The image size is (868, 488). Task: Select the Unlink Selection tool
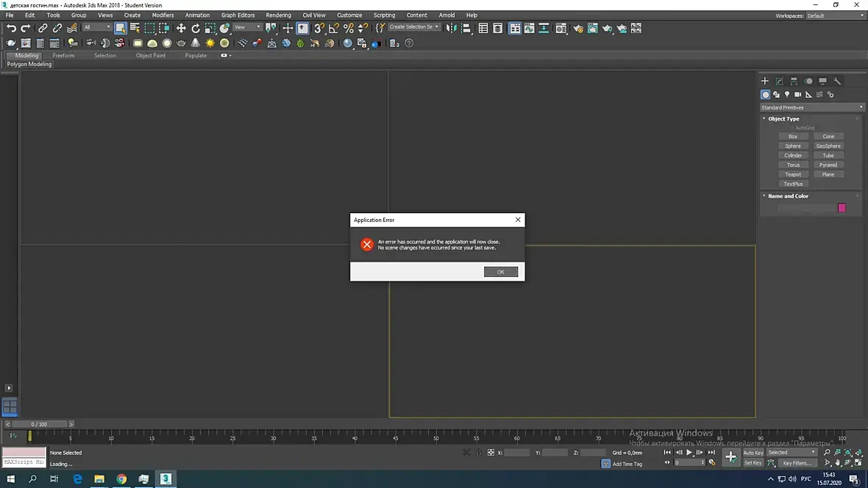coord(57,28)
